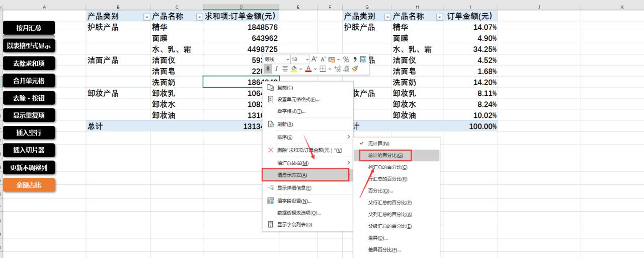Viewport: 644px width, 258px height.
Task: Open the left 产品名称 filter dropdown in column C
Action: 199,17
